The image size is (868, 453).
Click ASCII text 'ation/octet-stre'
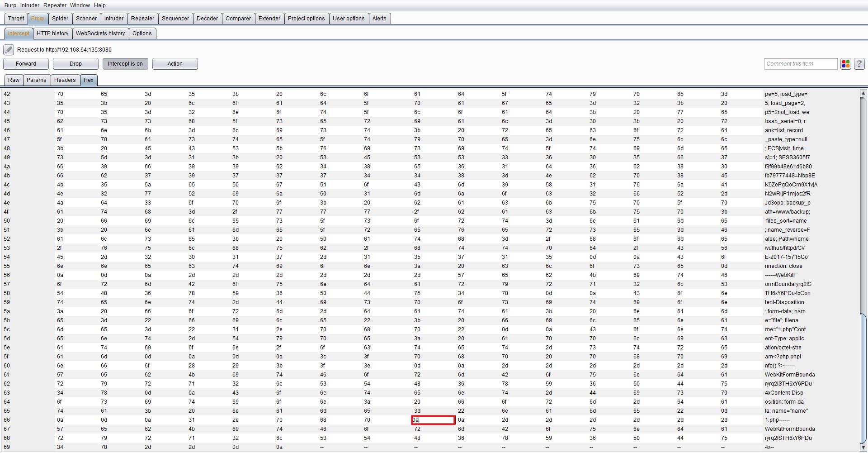coord(783,348)
